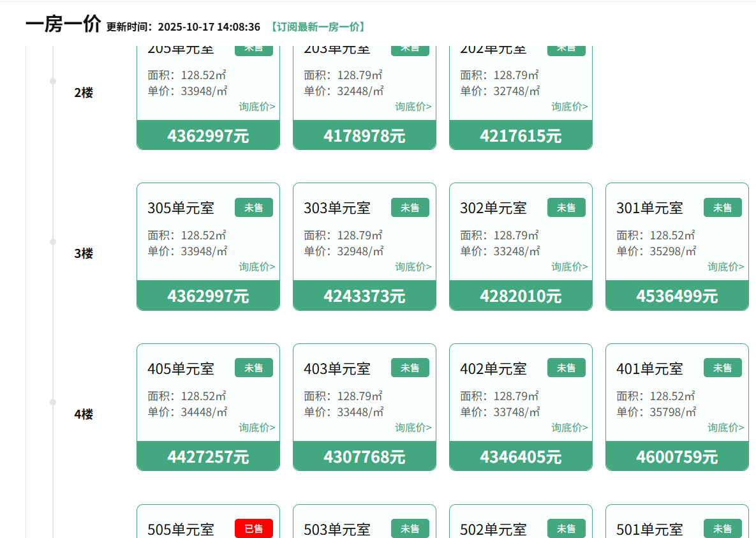756x538 pixels.
Task: Click the 4217615元 price for unit 202
Action: click(x=521, y=136)
